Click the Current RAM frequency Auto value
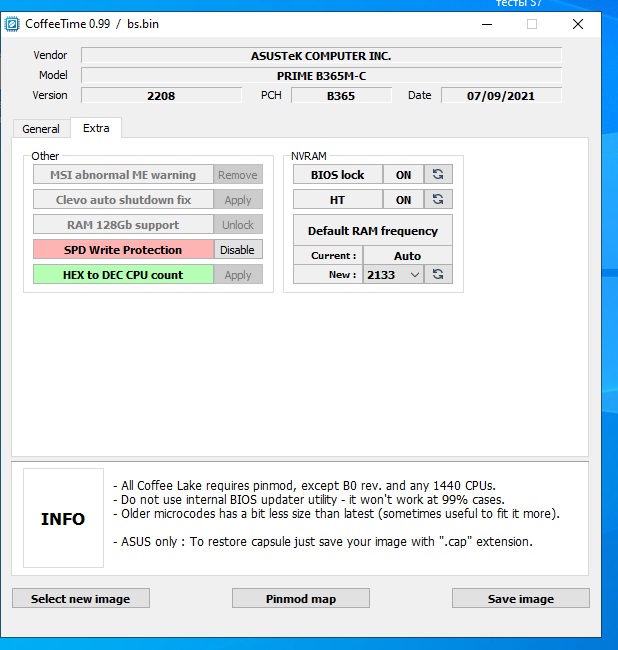Screen dimensions: 618x650 pyautogui.click(x=407, y=255)
